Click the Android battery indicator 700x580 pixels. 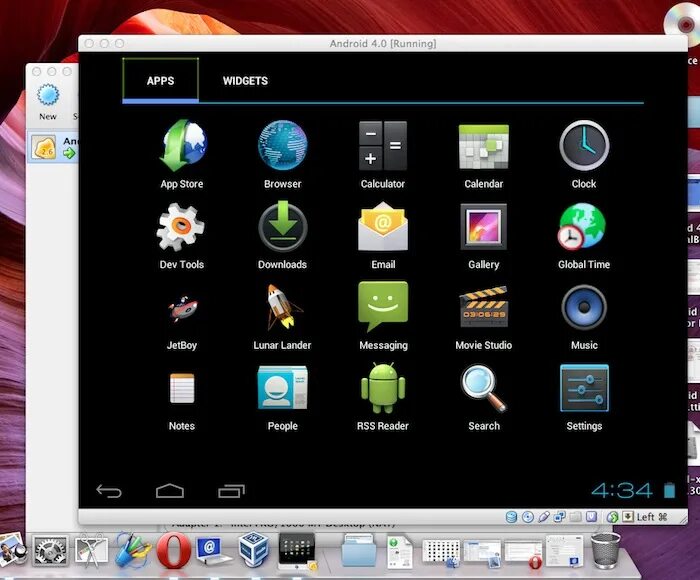click(x=669, y=490)
